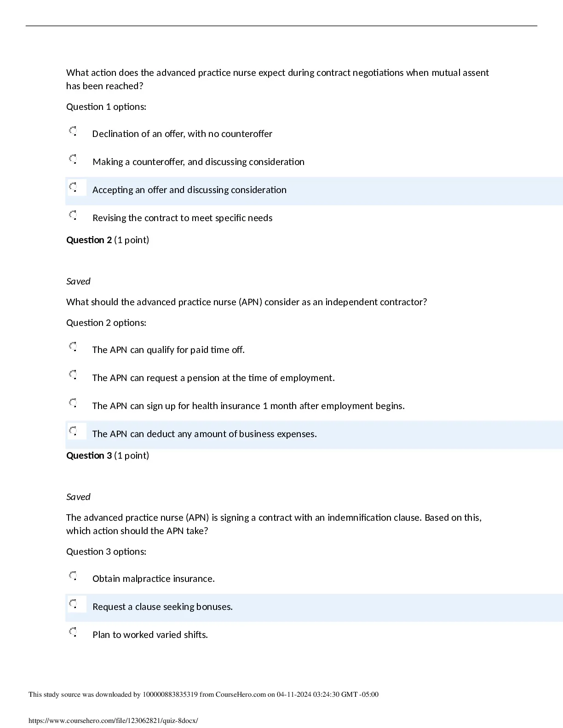Pick 'Revising the contract to meet specific needs'
The width and height of the screenshot is (563, 728).
(x=73, y=216)
